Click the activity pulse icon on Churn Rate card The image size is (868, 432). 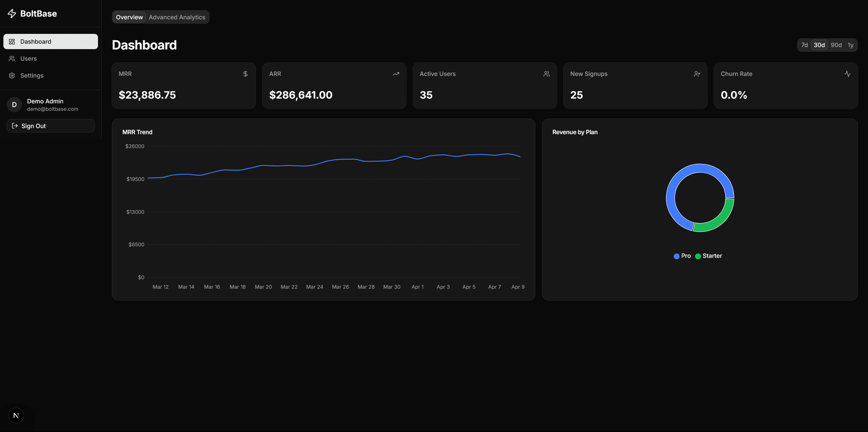pos(847,74)
